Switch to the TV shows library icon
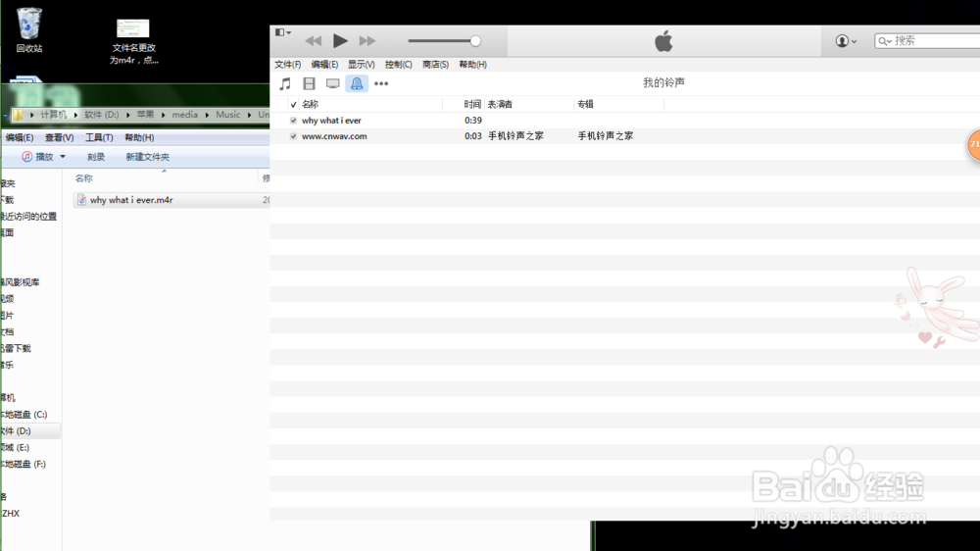980x551 pixels. click(x=332, y=83)
